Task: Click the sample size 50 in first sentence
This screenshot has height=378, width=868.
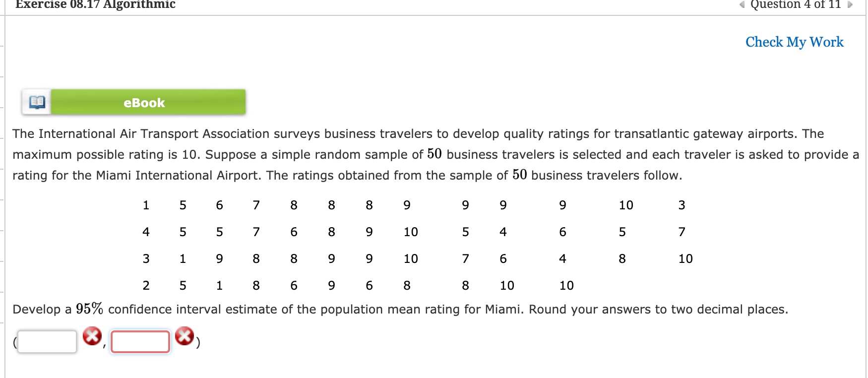Action: [434, 154]
